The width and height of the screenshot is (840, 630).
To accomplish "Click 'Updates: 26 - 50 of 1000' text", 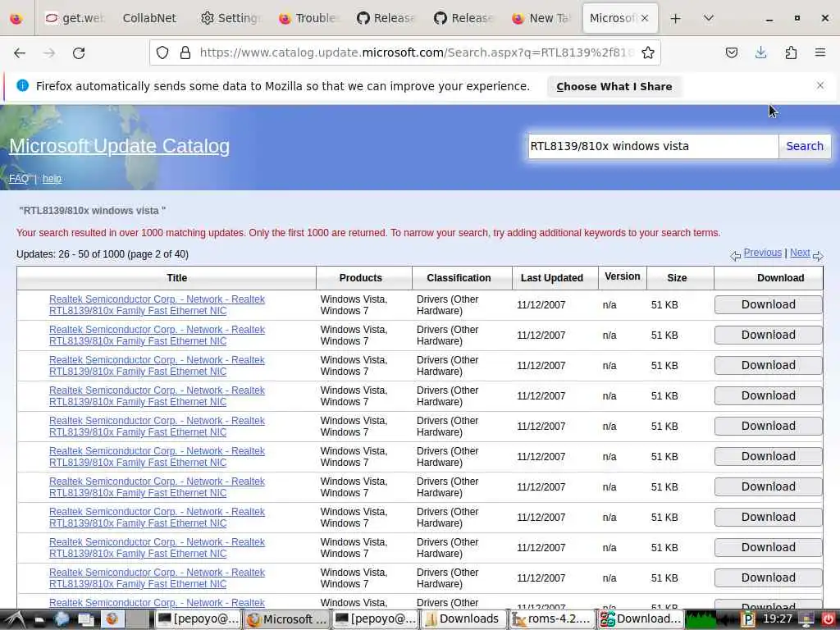I will tap(103, 254).
